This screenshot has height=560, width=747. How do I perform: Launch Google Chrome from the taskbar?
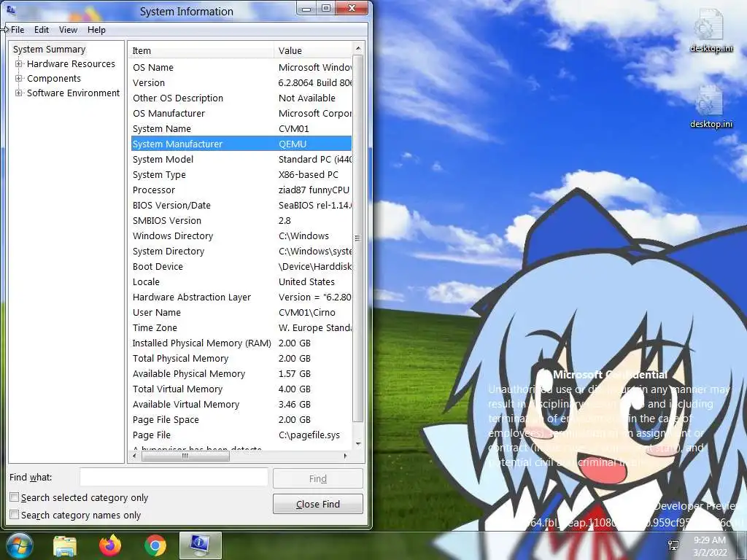[155, 545]
